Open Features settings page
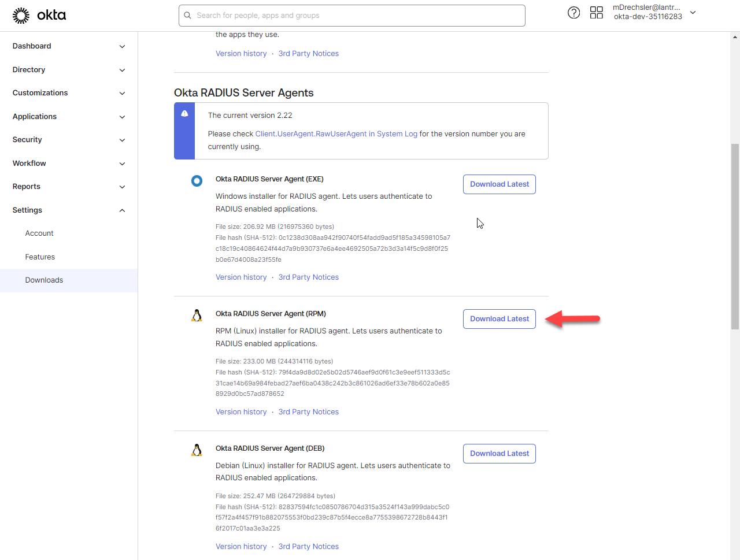 [x=40, y=257]
